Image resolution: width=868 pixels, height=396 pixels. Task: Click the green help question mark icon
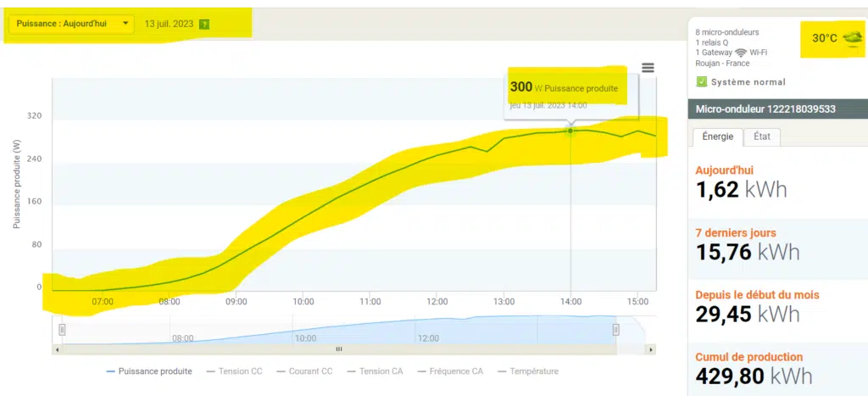203,25
